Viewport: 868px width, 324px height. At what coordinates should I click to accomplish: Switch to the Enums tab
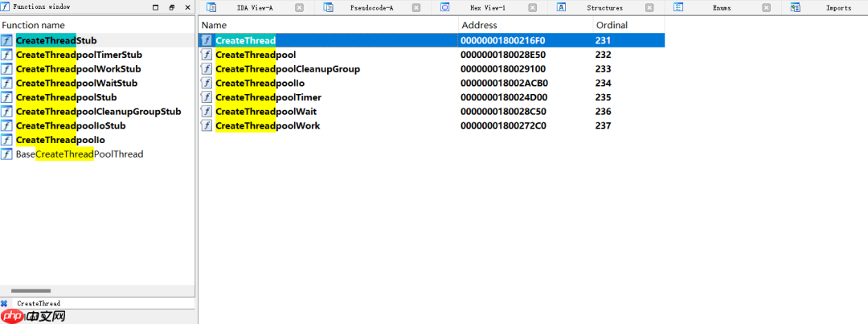pos(722,8)
